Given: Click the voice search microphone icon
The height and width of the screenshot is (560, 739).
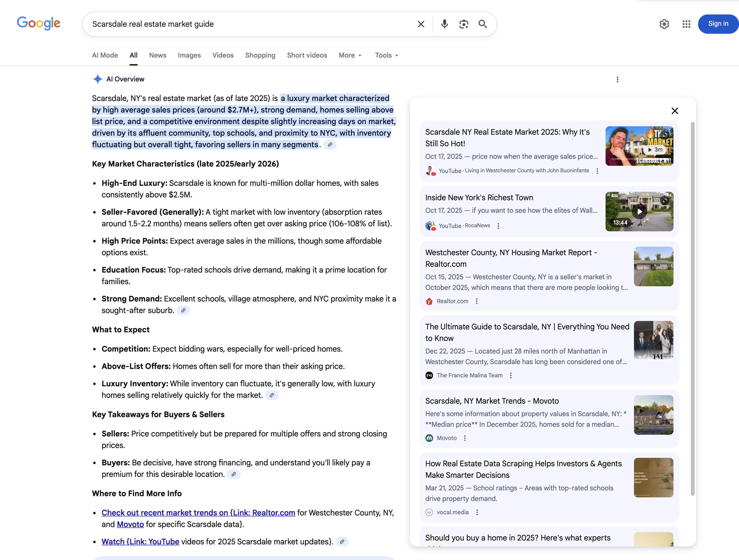Looking at the screenshot, I should point(444,24).
